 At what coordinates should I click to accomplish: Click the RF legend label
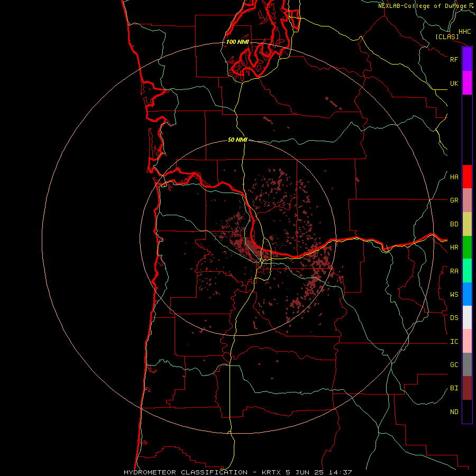click(x=454, y=59)
